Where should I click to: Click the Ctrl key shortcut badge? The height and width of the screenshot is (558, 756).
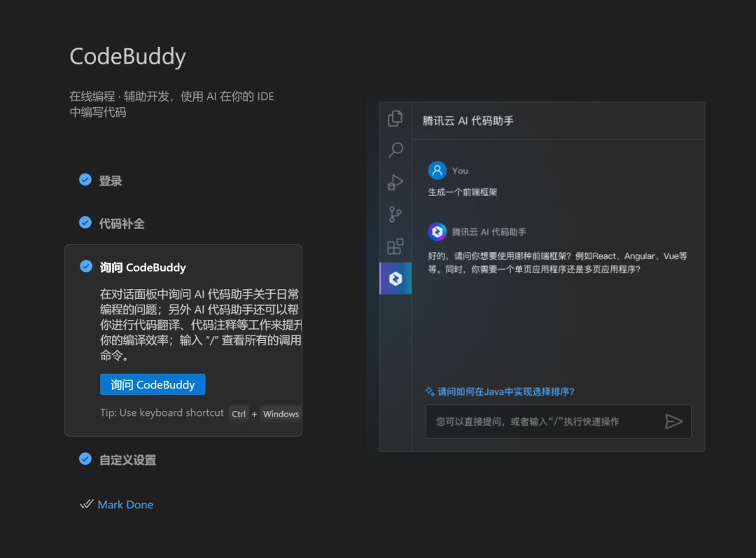pos(239,414)
